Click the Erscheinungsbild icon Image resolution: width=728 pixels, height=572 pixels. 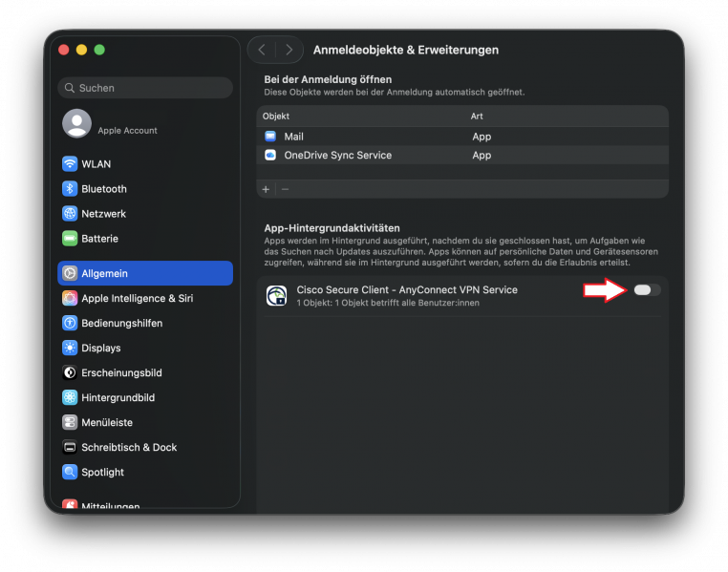70,372
